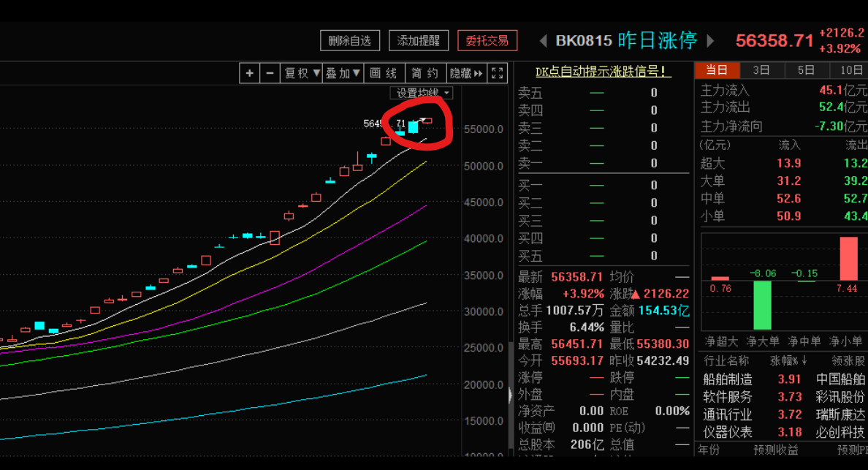This screenshot has height=470, width=868.
Task: Open the DK点自动提示涨跌信号 link
Action: pyautogui.click(x=603, y=72)
